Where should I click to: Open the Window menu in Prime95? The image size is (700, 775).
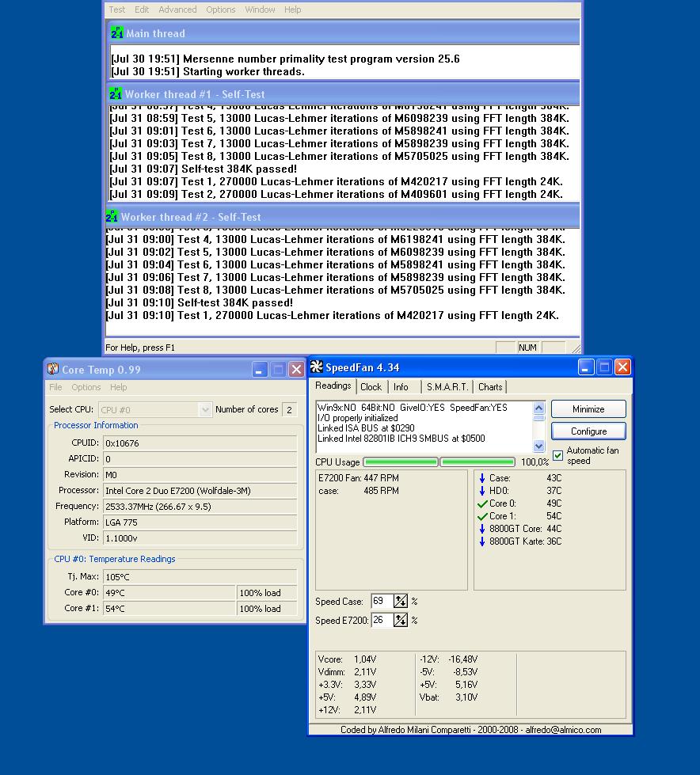click(260, 9)
